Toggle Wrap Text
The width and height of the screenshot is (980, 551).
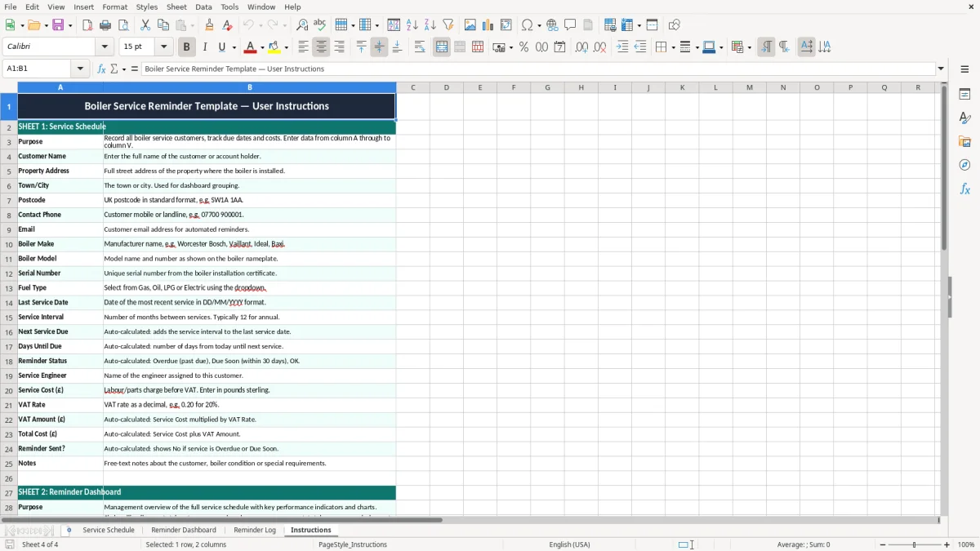[x=420, y=47]
